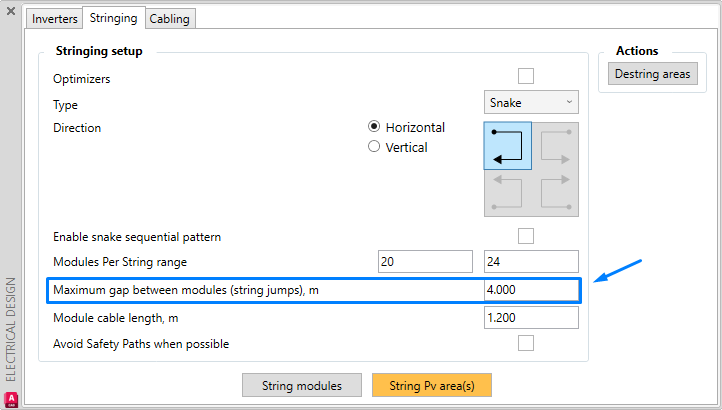
Task: Check Avoid Safety Paths when possible
Action: point(525,343)
